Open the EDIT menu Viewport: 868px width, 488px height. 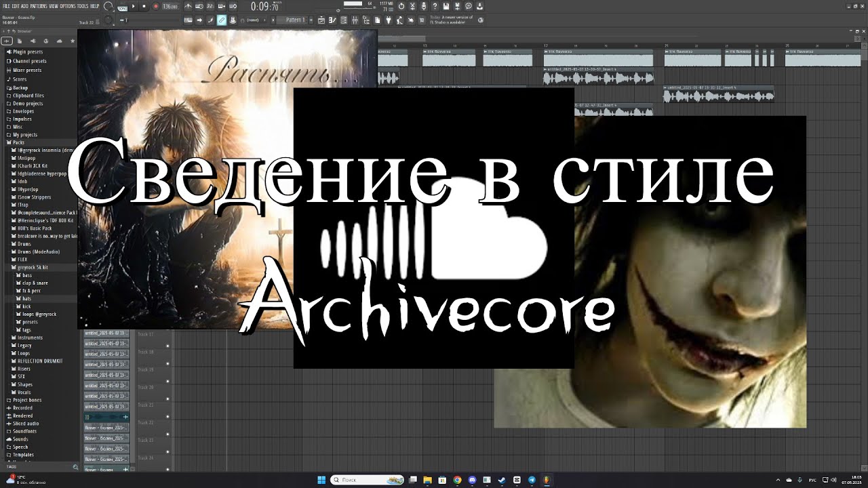tap(16, 6)
